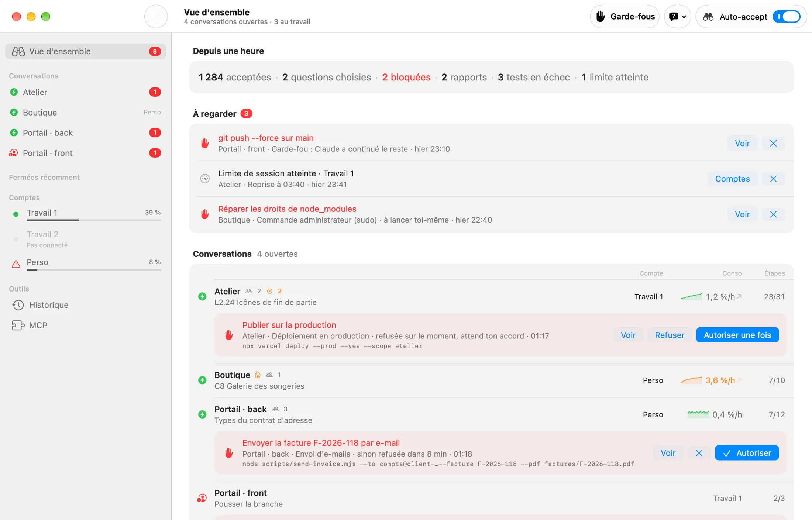Select Vue d'ensemble in sidebar

[86, 51]
